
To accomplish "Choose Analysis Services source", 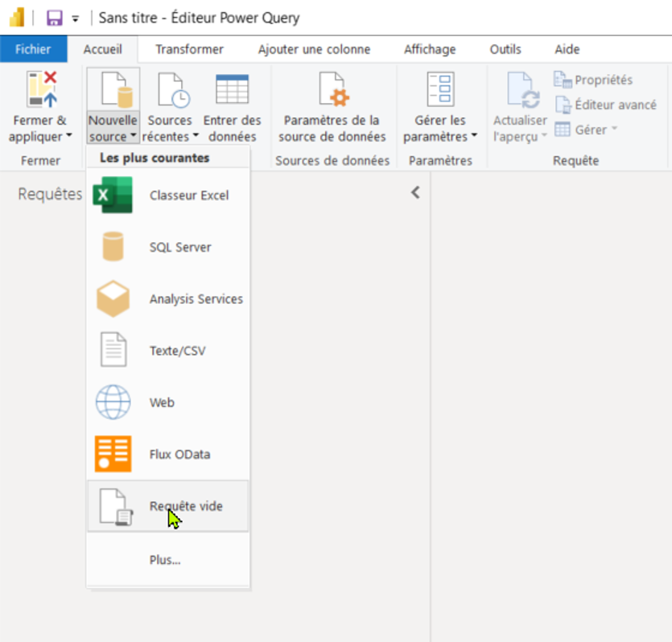I will pyautogui.click(x=168, y=299).
